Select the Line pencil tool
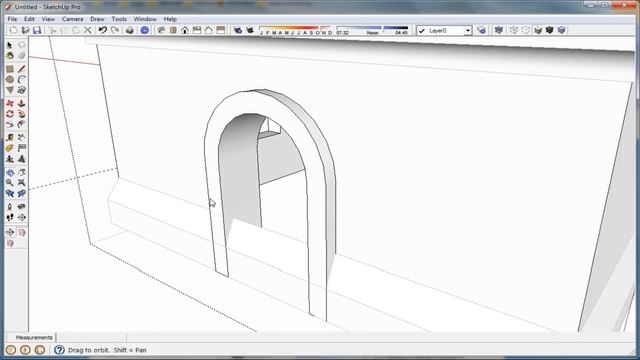 (22, 69)
